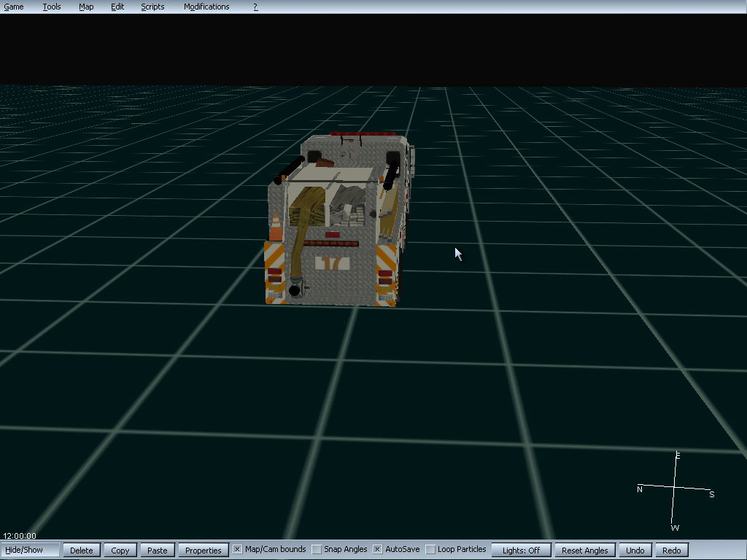The image size is (747, 560).
Task: Open the Edit menu
Action: pos(117,7)
